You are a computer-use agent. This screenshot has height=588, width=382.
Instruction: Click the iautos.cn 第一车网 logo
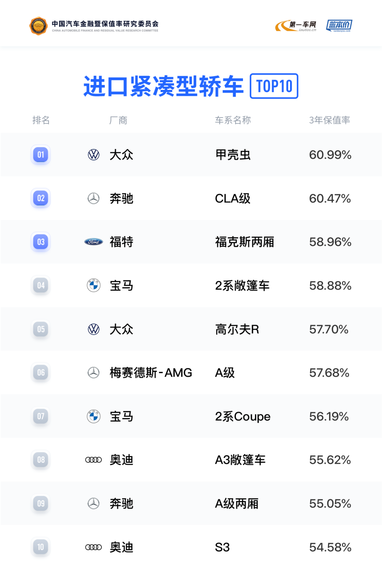[296, 26]
